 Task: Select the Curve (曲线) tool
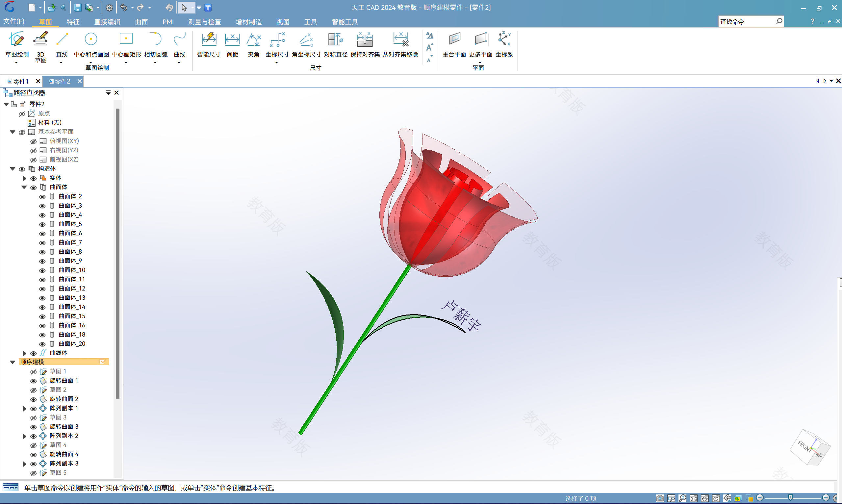(x=179, y=44)
